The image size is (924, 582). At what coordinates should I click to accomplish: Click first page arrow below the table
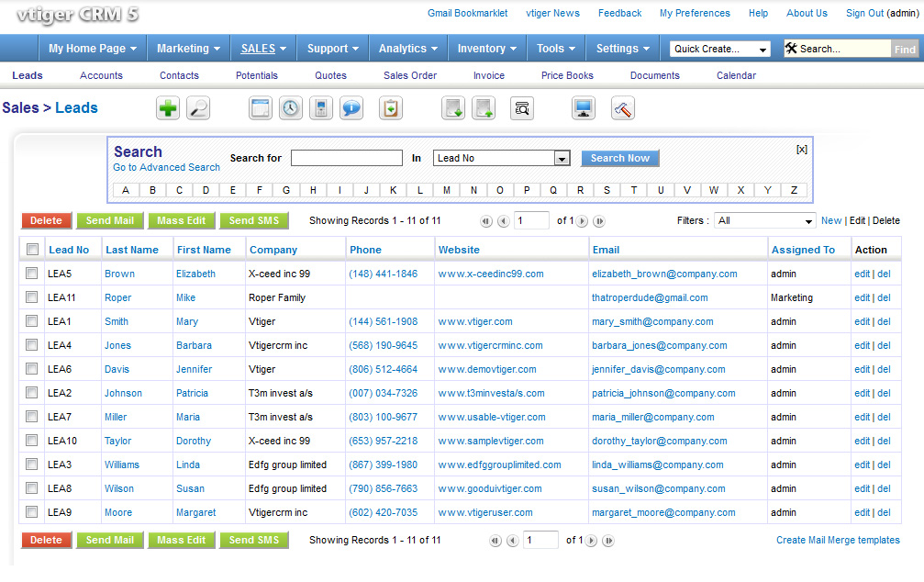point(495,541)
